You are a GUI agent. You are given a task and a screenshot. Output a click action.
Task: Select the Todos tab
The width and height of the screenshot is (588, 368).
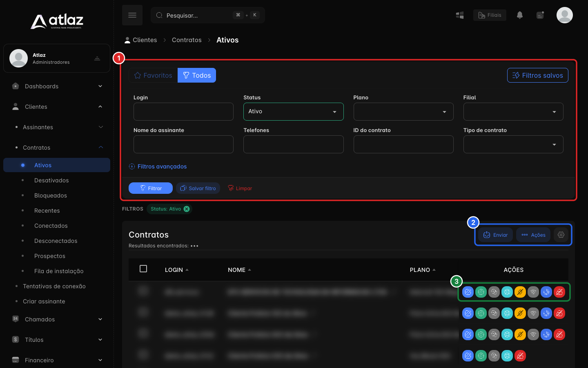pos(197,75)
